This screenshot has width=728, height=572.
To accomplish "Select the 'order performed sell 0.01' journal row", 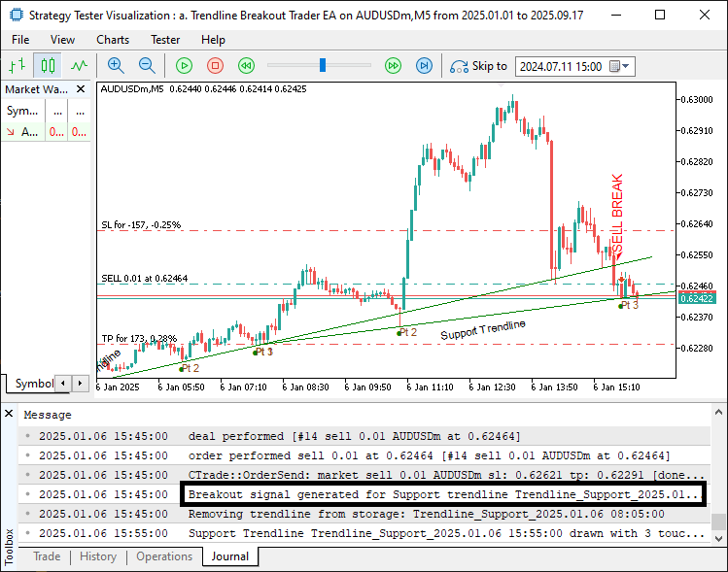I will tap(364, 456).
